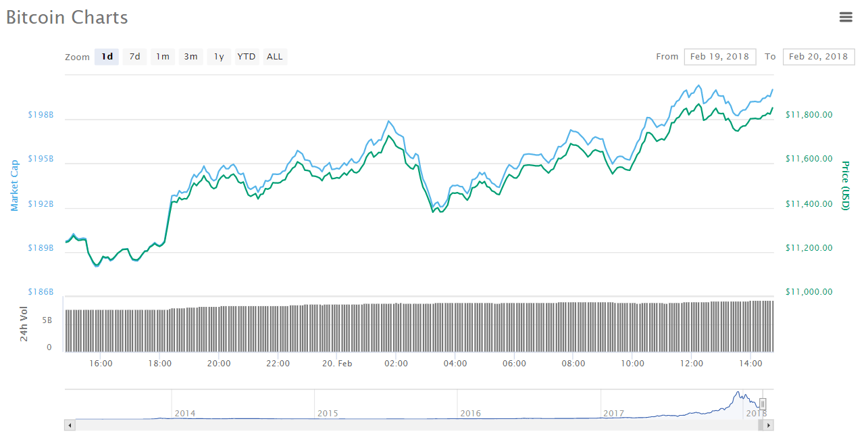Image resolution: width=868 pixels, height=440 pixels.
Task: Click the Bitcoin Charts heading
Action: [x=67, y=18]
